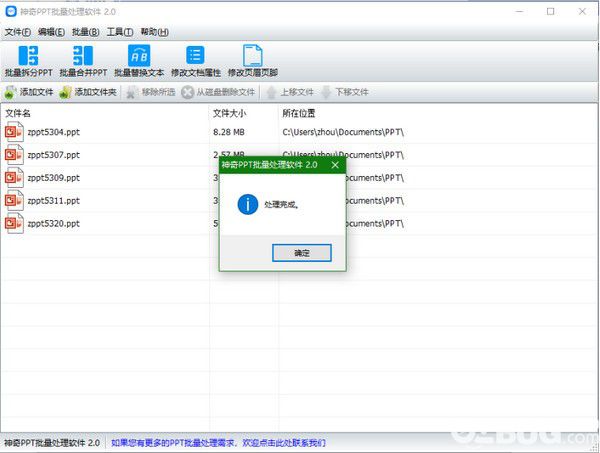Click the PPT icon of zppt5309.ppt

[x=14, y=178]
